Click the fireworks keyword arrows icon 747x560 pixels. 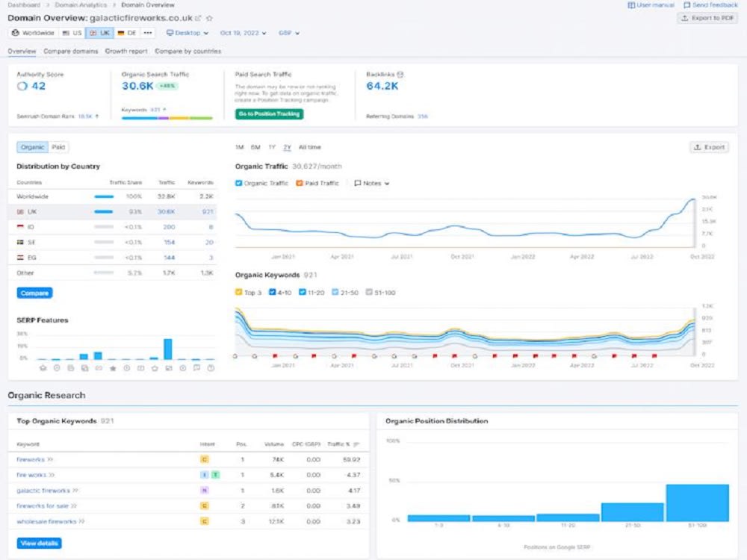tap(50, 459)
